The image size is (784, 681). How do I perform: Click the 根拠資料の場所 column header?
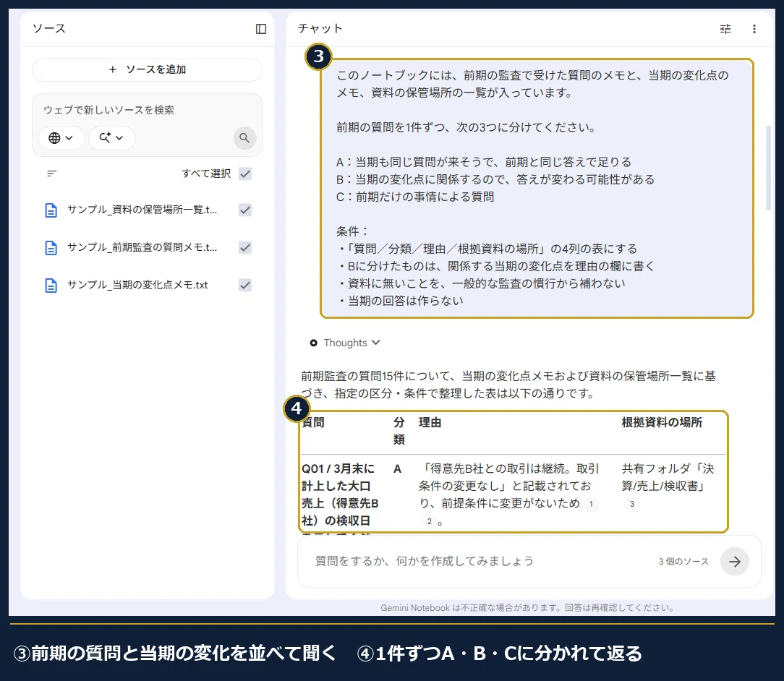662,423
